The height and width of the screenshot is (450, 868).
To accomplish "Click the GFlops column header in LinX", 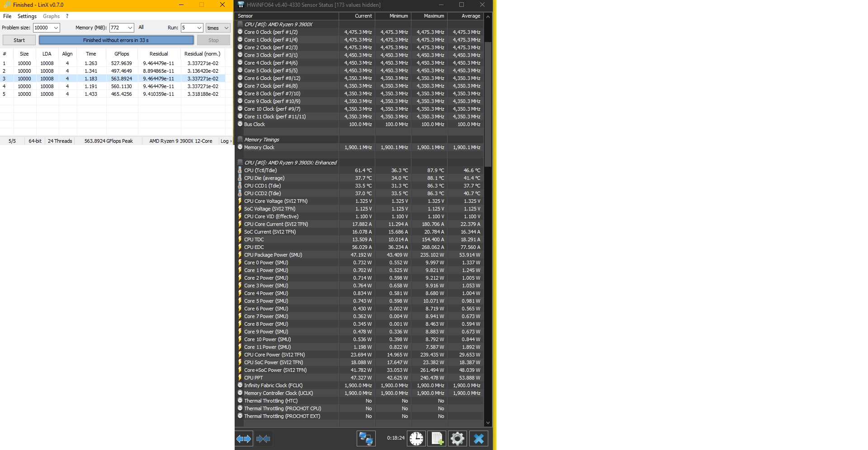I will (x=122, y=54).
